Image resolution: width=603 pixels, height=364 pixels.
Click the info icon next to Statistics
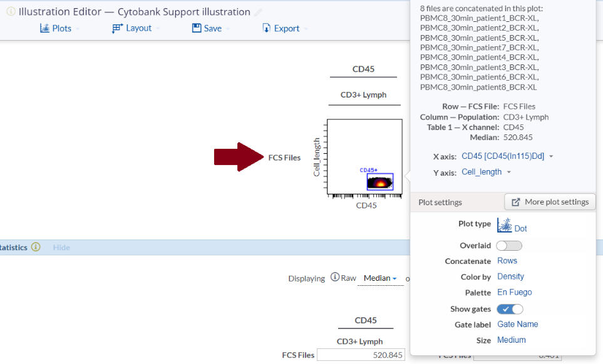(36, 247)
